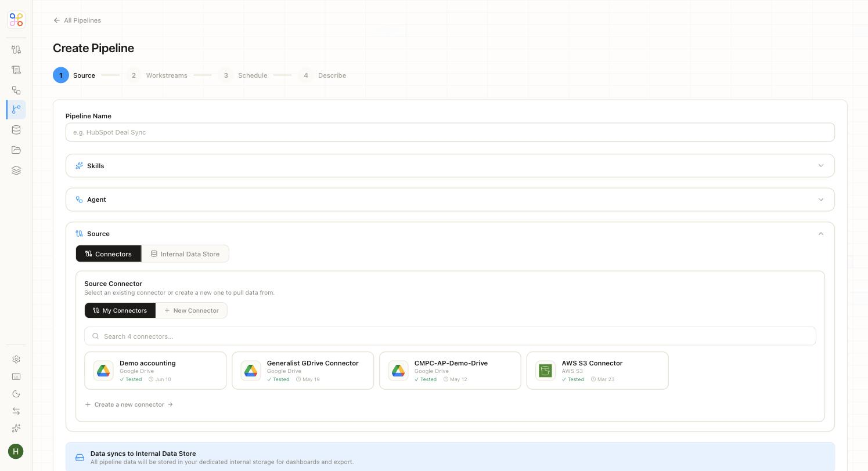Click the Generalist GDrive Connector Drive icon
This screenshot has width=868, height=471.
pos(251,371)
